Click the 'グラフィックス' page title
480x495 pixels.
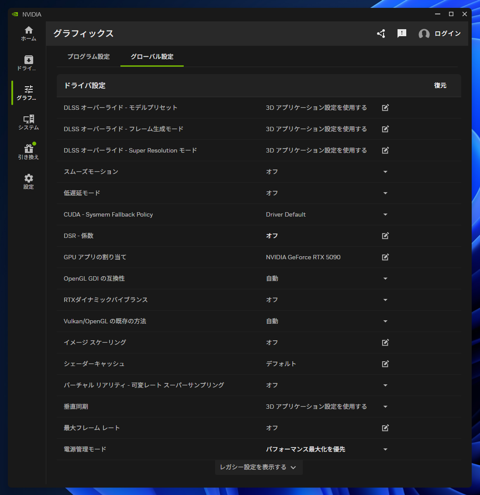83,33
